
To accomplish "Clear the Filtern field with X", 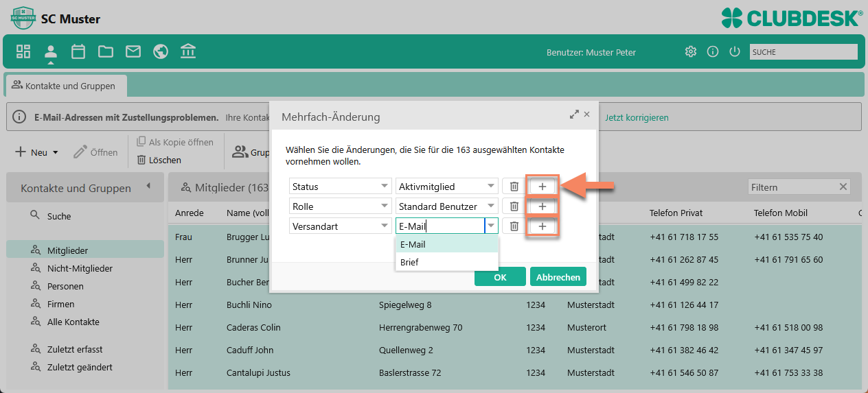I will click(843, 187).
